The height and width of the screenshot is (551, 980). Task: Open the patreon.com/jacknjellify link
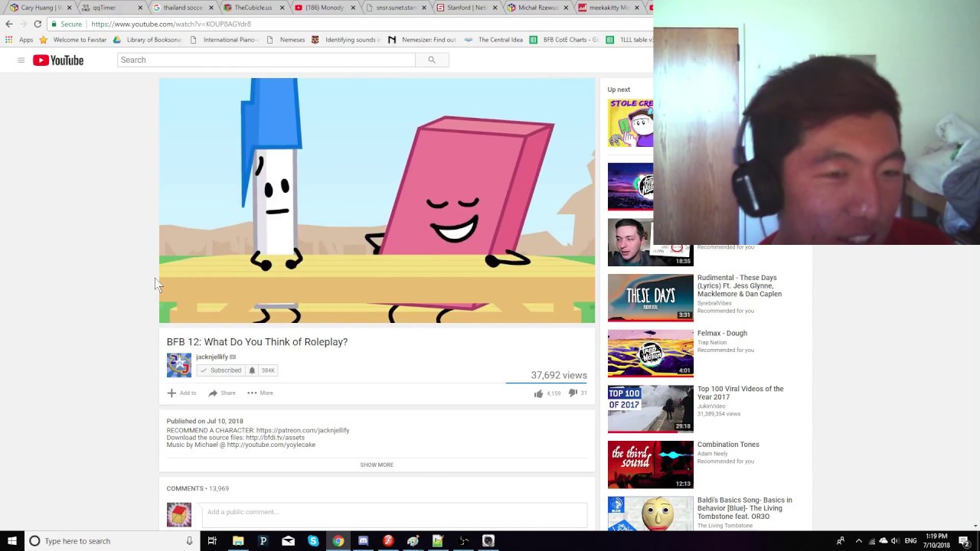(x=302, y=431)
